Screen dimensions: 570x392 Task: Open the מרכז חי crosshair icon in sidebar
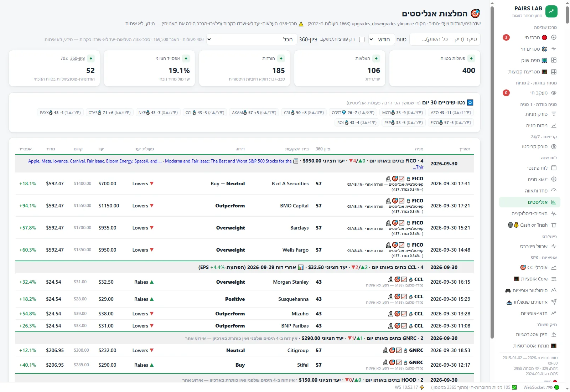click(x=554, y=37)
